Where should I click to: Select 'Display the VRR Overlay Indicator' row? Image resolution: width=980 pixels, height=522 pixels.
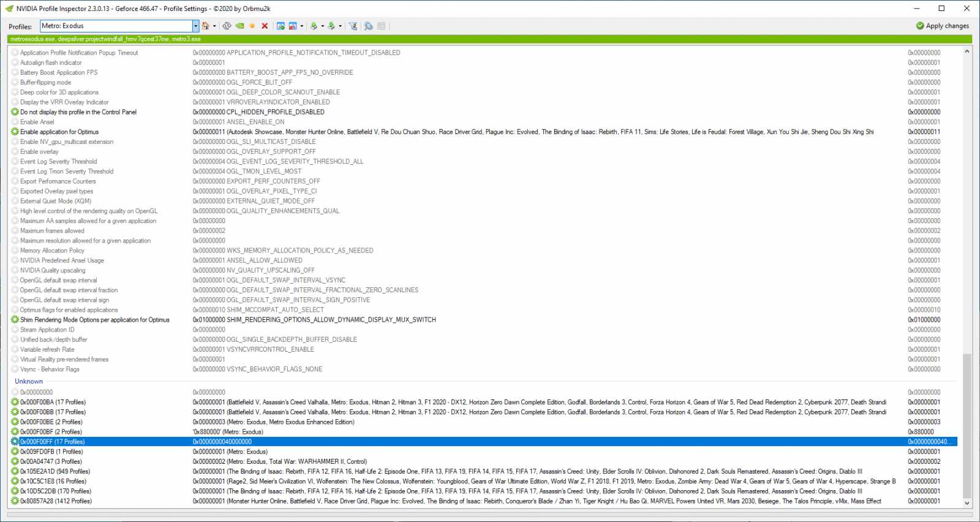tap(484, 102)
